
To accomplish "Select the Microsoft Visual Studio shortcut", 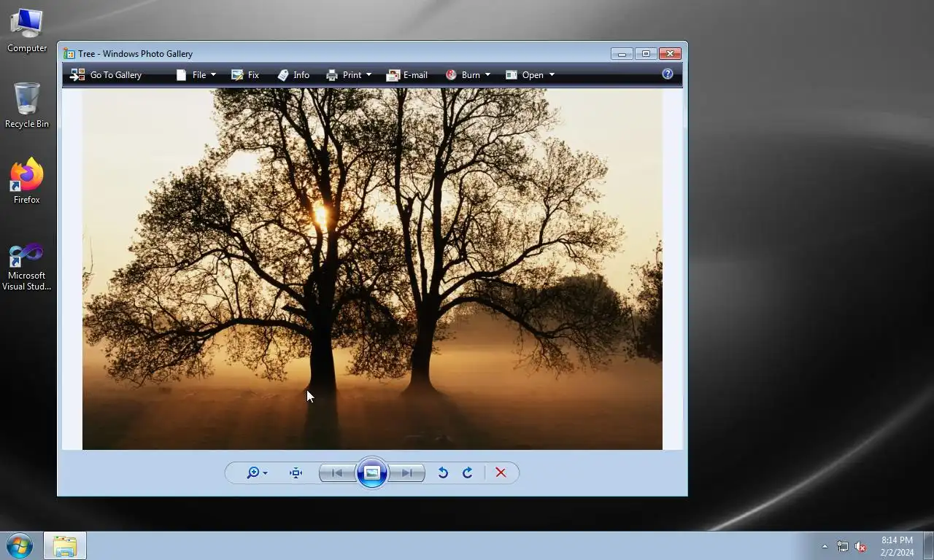I will 27,267.
